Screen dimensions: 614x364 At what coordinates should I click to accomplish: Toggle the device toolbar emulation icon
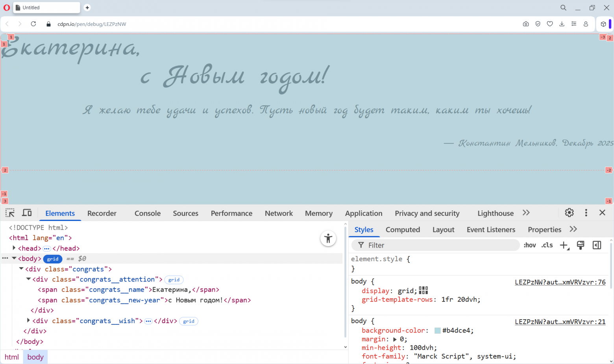coord(27,213)
